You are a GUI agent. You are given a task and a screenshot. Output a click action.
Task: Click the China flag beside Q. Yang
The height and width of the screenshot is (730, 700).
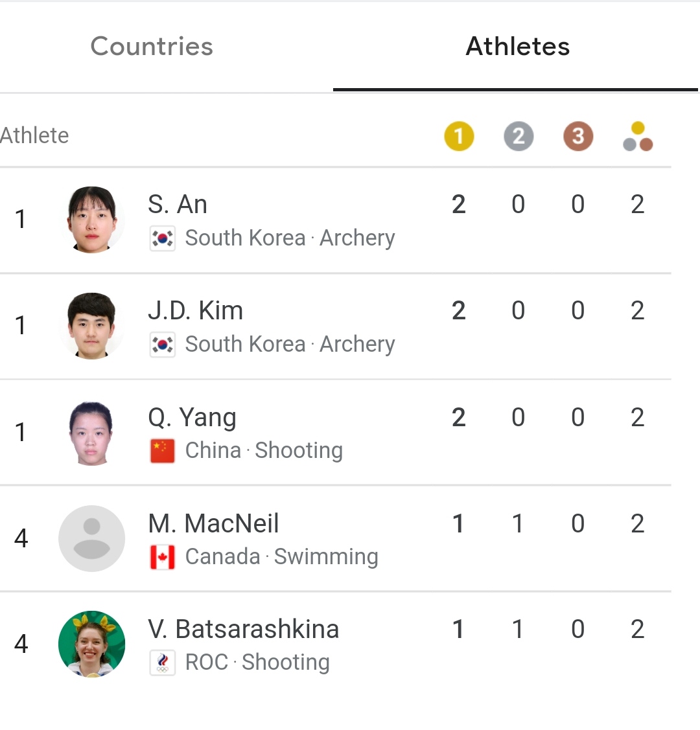tap(163, 451)
